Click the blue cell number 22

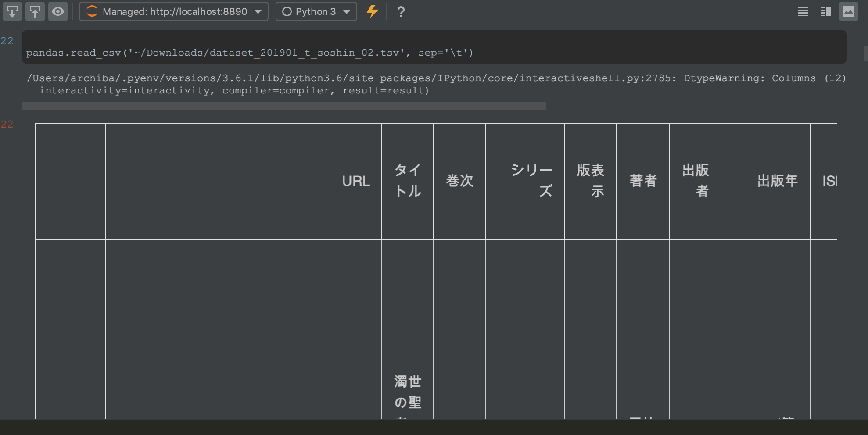(x=7, y=41)
